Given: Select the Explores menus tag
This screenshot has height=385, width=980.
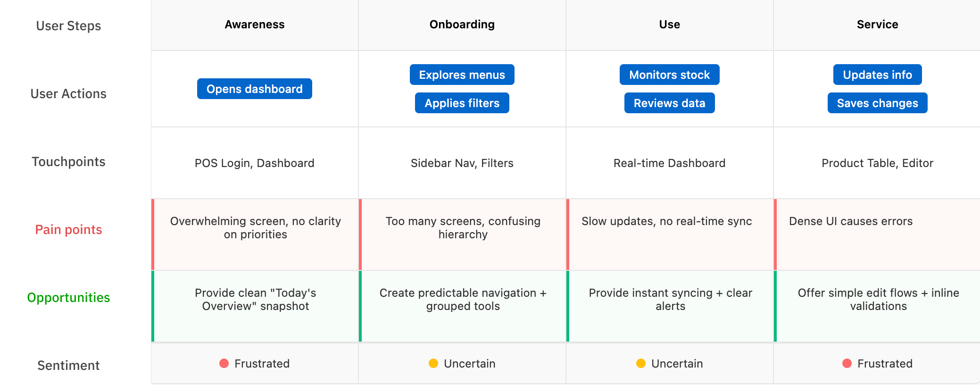Looking at the screenshot, I should tap(462, 75).
